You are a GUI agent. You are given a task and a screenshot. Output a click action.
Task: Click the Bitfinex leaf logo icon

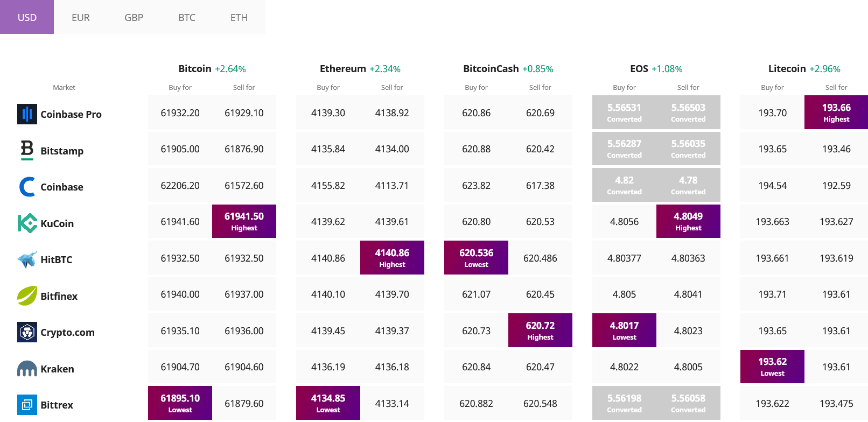(x=27, y=296)
